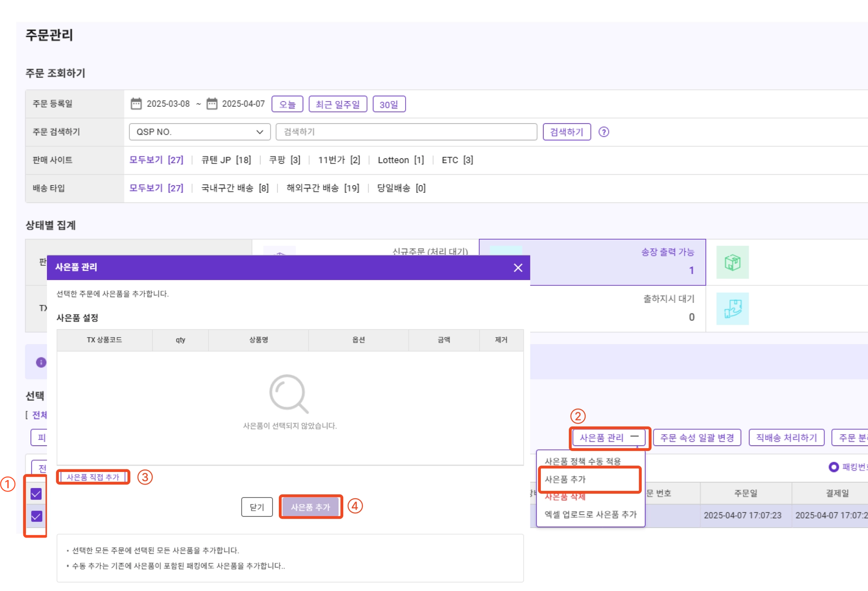Click the magnifier empty-state icon
The height and width of the screenshot is (591, 868).
(x=289, y=394)
